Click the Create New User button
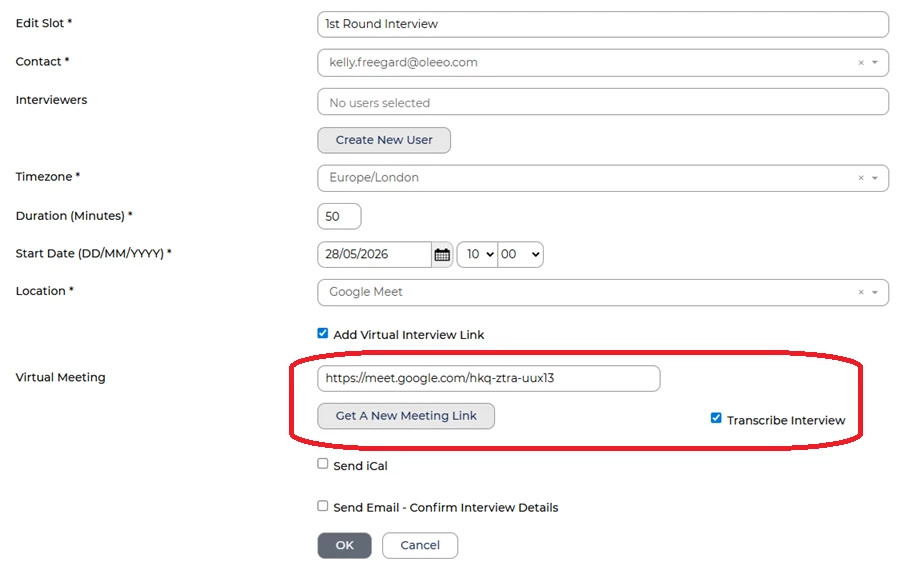 tap(384, 140)
